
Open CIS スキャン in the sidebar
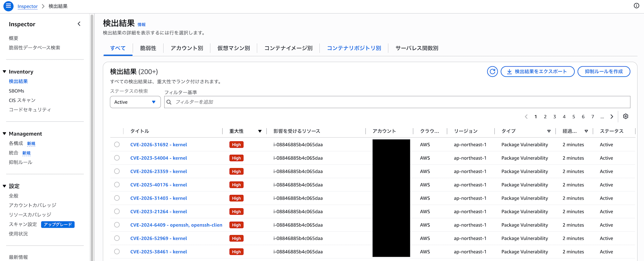pyautogui.click(x=22, y=100)
